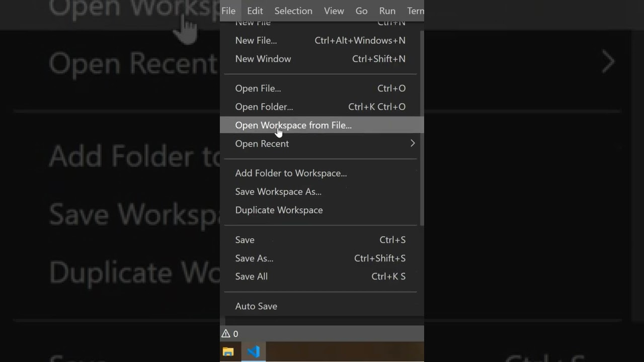
Task: Open File Explorer from taskbar
Action: 228,352
